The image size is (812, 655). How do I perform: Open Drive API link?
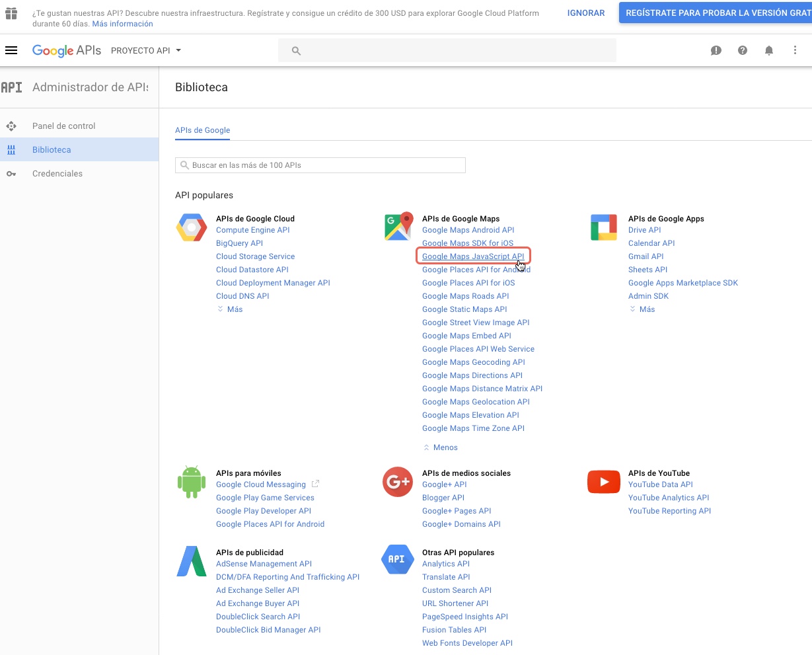pyautogui.click(x=645, y=230)
